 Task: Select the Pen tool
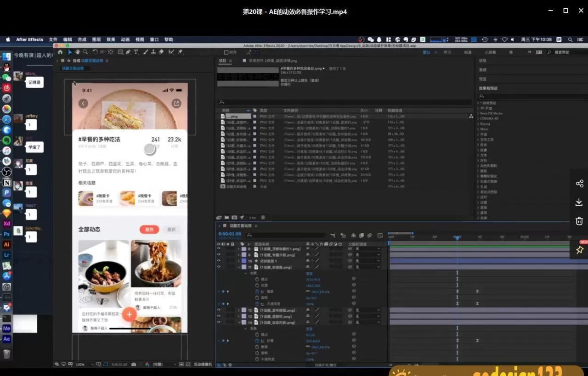click(x=128, y=52)
